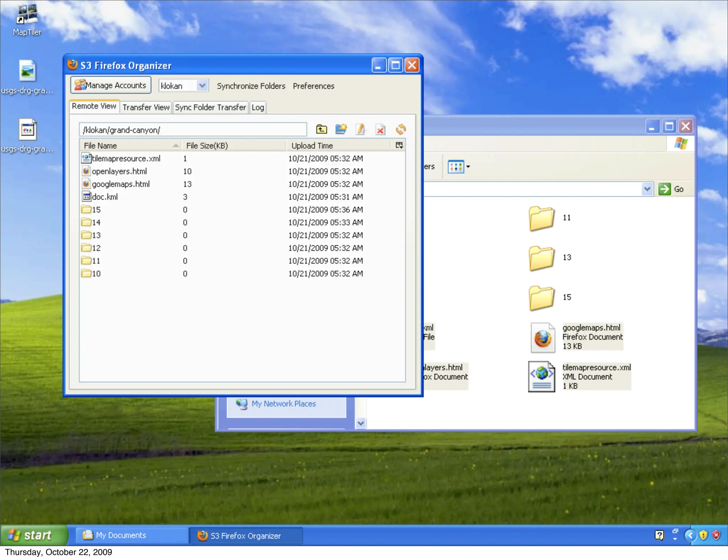Click the edit/rename file pencil icon
This screenshot has width=728, height=560.
pyautogui.click(x=360, y=129)
